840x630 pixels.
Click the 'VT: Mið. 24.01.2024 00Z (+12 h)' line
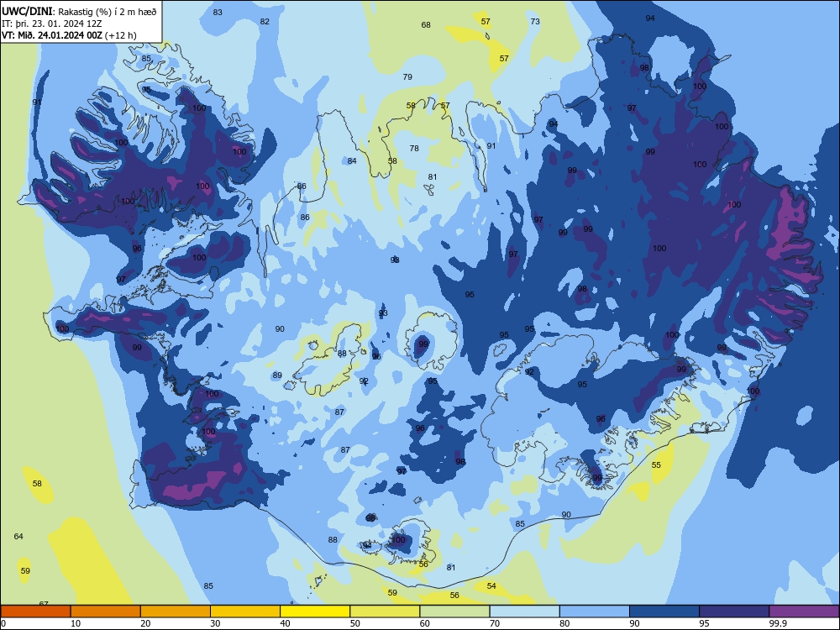[69, 35]
